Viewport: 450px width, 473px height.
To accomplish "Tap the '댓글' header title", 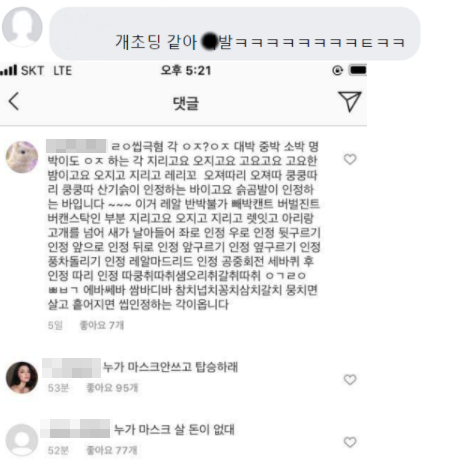I will [186, 103].
